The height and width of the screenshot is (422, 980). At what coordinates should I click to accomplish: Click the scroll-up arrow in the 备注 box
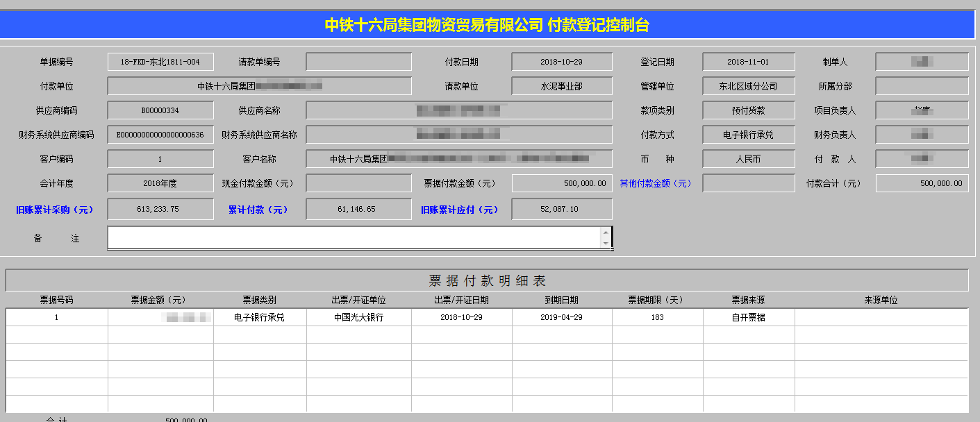(x=606, y=233)
